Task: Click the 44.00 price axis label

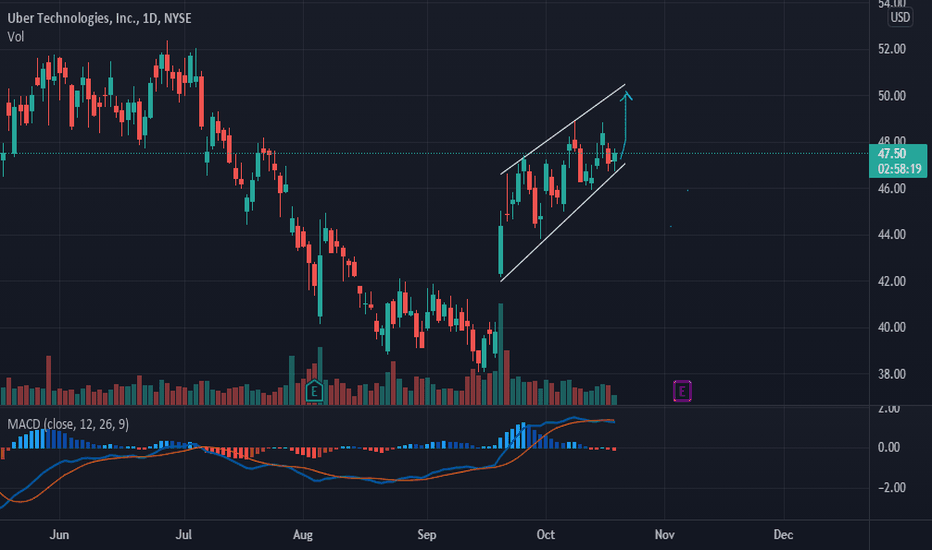Action: pyautogui.click(x=892, y=234)
